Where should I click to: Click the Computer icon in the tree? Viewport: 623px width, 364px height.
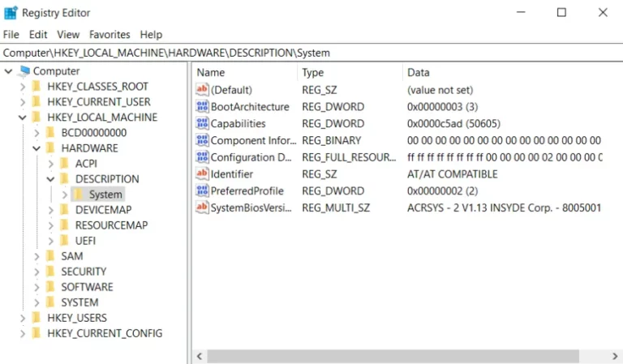(24, 71)
